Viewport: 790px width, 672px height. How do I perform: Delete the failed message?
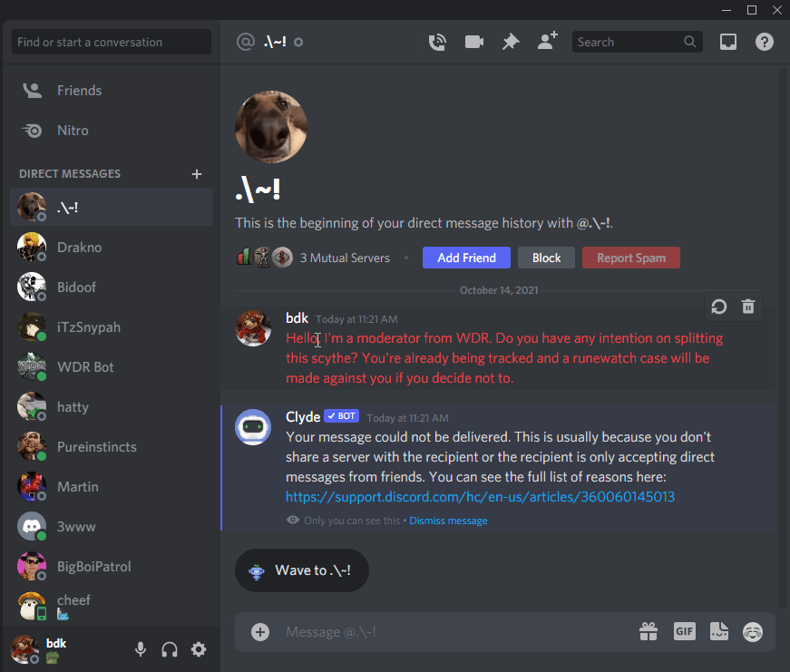point(748,307)
